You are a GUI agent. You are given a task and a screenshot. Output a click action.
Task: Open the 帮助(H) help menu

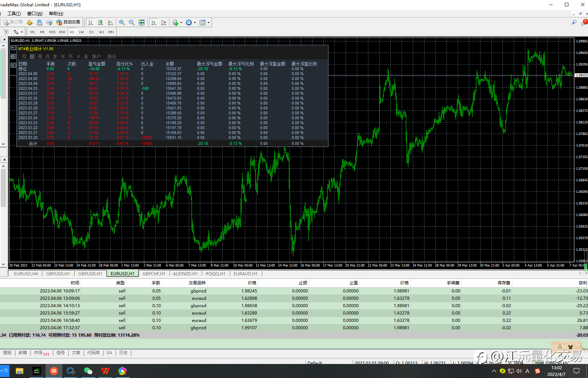[56, 14]
